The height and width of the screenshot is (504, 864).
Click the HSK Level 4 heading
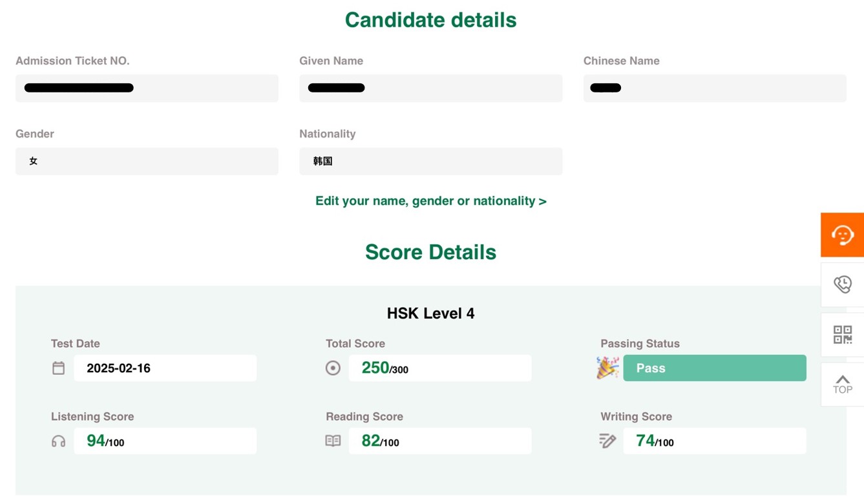pos(430,313)
